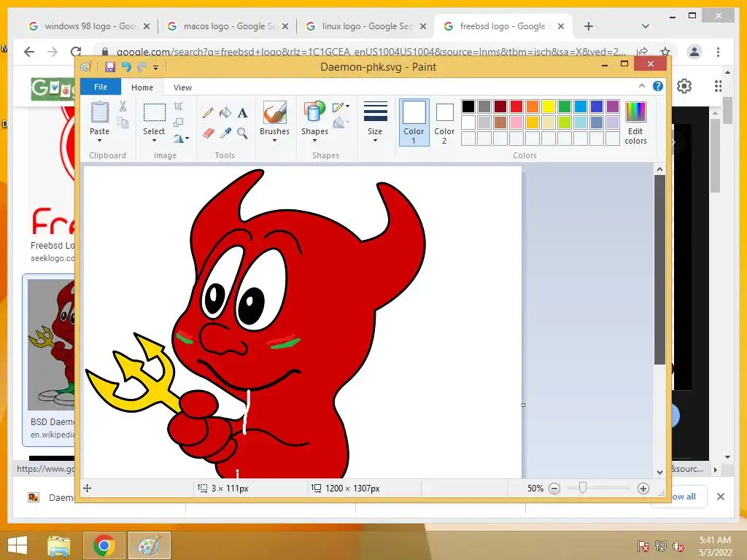Switch to the Home ribbon tab

coord(142,87)
